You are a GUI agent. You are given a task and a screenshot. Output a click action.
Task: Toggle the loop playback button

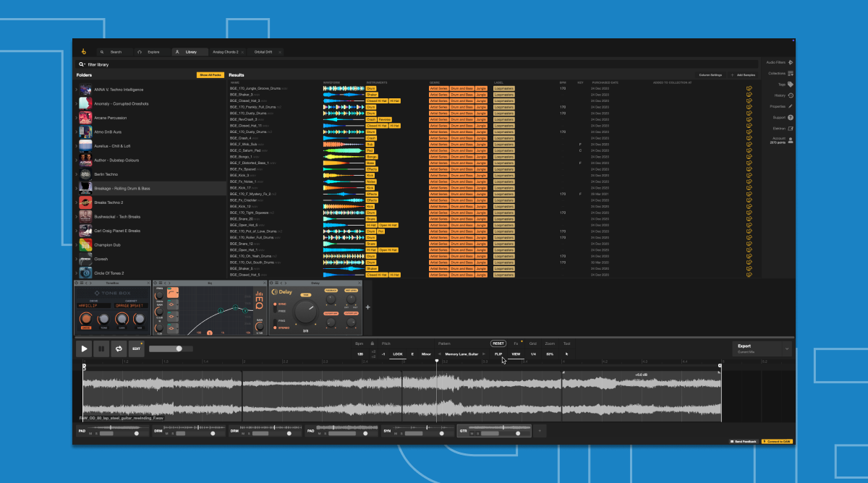point(119,349)
